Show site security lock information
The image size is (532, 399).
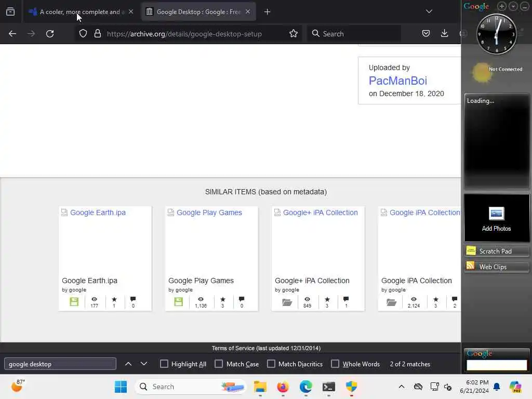[x=98, y=34]
